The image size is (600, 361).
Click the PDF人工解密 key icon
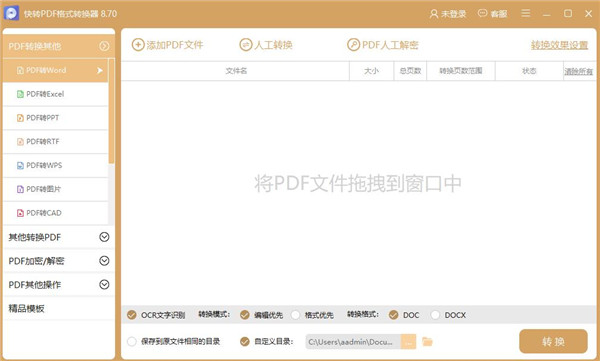[x=354, y=45]
